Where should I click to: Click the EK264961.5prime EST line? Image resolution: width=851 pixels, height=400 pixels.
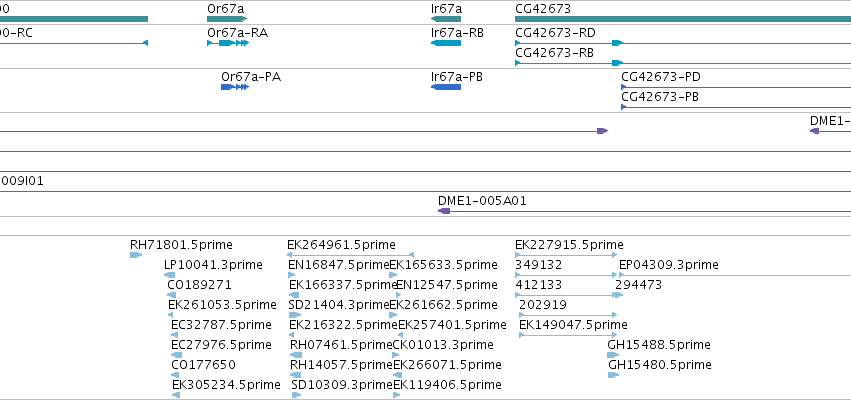pyautogui.click(x=351, y=255)
